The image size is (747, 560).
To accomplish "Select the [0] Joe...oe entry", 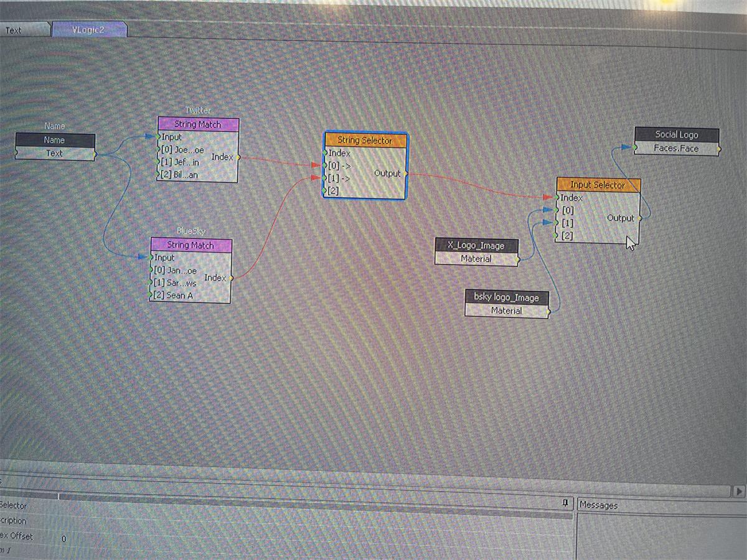I will pos(182,150).
